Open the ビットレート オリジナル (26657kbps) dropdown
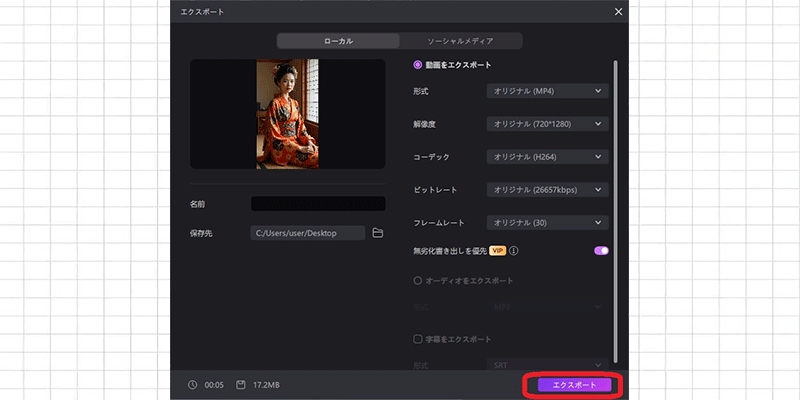The height and width of the screenshot is (400, 800). [547, 190]
